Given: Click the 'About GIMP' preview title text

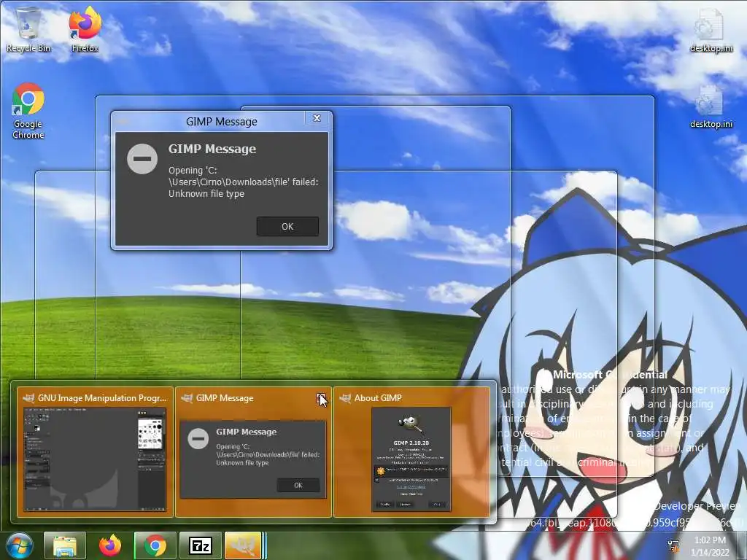Looking at the screenshot, I should (x=378, y=397).
